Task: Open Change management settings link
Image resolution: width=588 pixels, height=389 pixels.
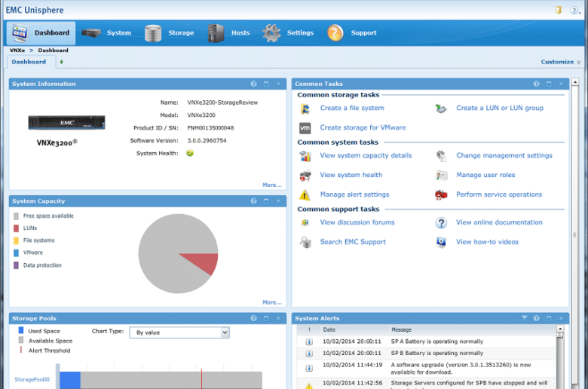Action: click(x=504, y=155)
